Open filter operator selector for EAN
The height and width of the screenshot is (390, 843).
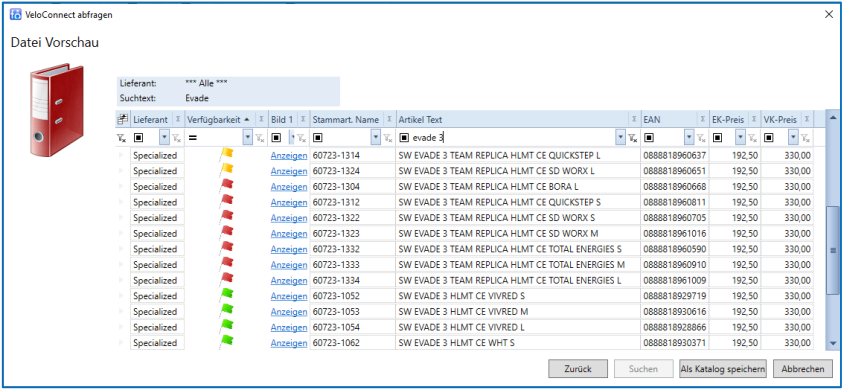pos(649,138)
